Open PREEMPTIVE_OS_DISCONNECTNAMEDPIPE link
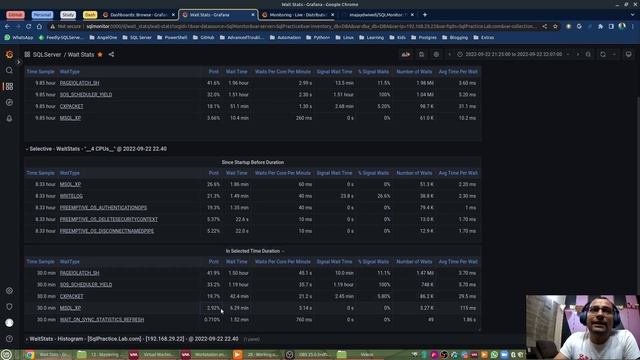This screenshot has width=640, height=360. pyautogui.click(x=107, y=231)
